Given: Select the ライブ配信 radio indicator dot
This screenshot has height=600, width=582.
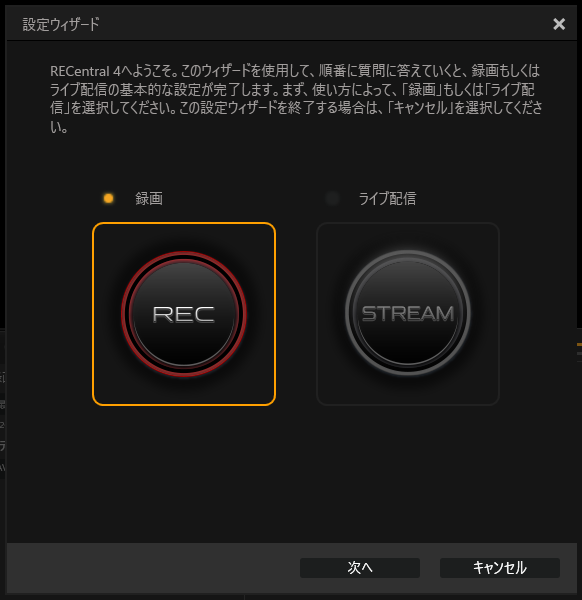Looking at the screenshot, I should click(x=332, y=198).
